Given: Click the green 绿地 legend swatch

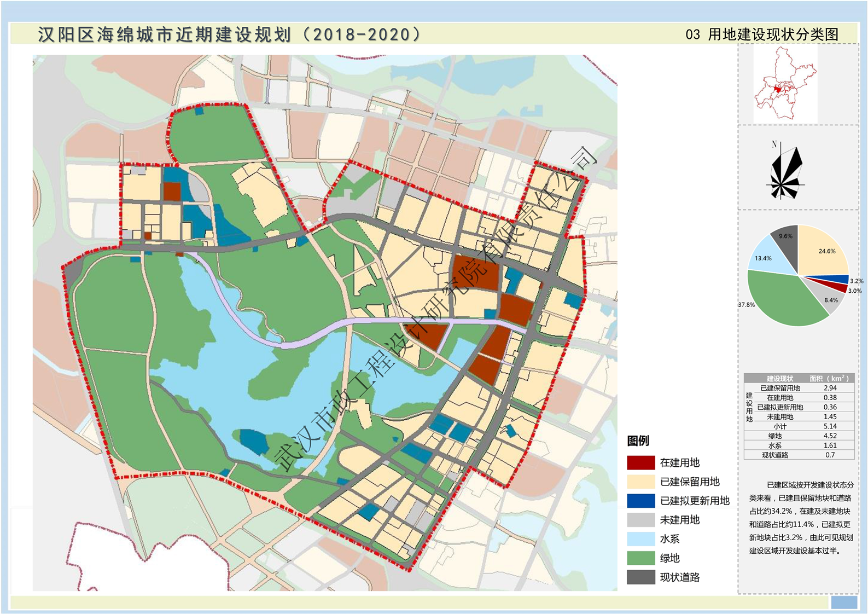Looking at the screenshot, I should [640, 558].
